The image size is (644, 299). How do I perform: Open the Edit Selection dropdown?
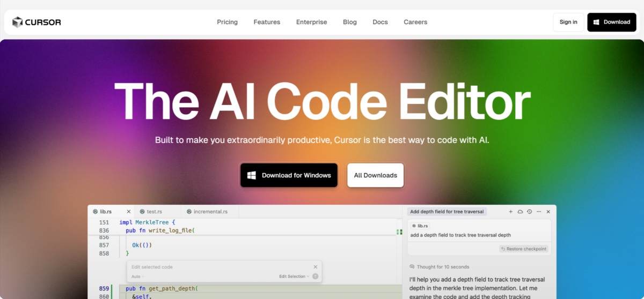pyautogui.click(x=294, y=276)
